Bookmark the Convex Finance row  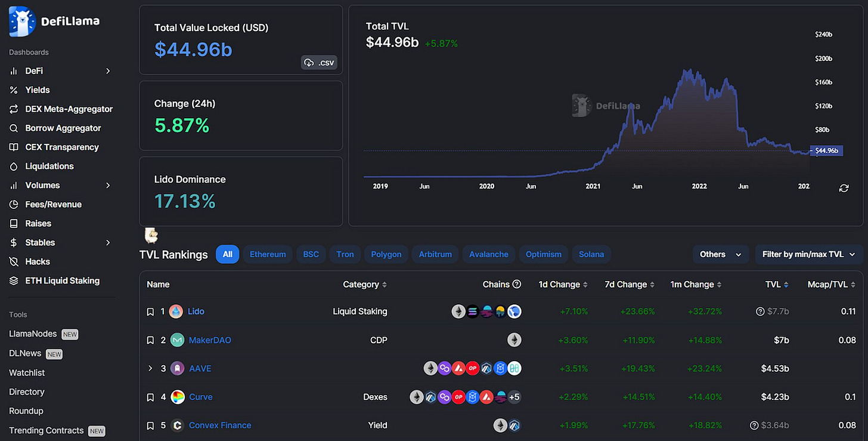(150, 425)
